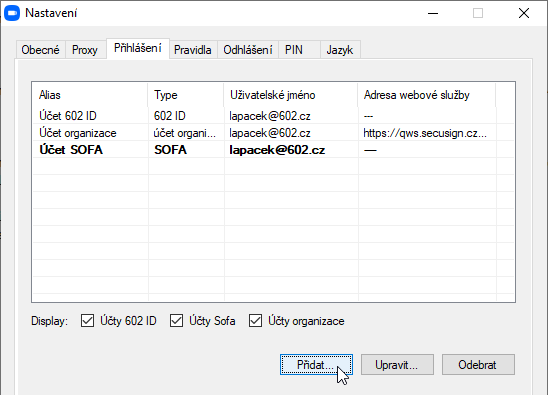Uncheck the Účty 602 ID checkbox
Viewport: 548px width, 395px height.
point(87,321)
